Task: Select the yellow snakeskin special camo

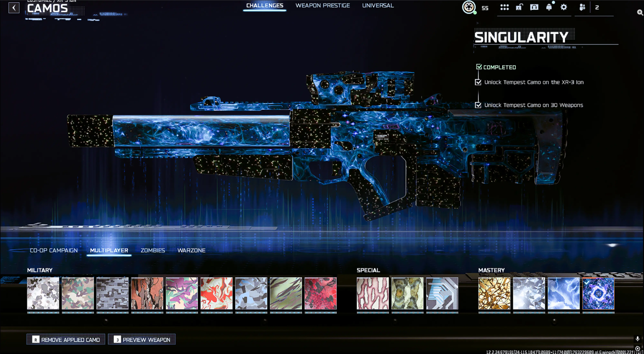Action: [x=407, y=294]
